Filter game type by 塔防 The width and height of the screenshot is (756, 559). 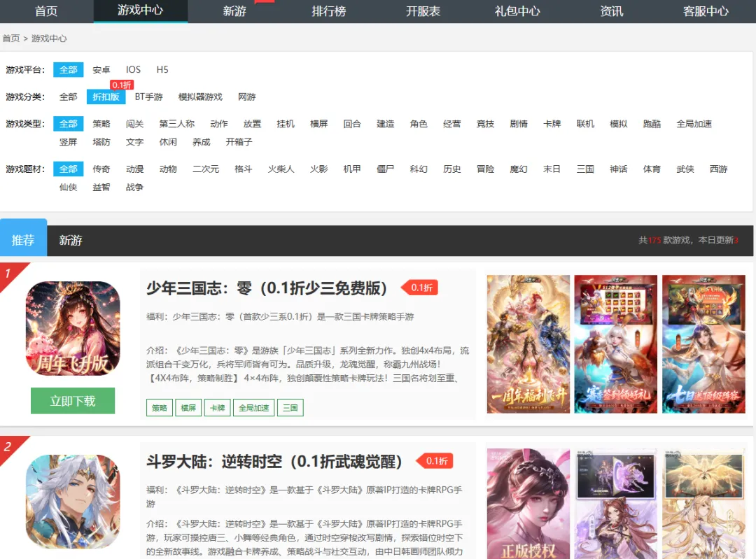[101, 142]
